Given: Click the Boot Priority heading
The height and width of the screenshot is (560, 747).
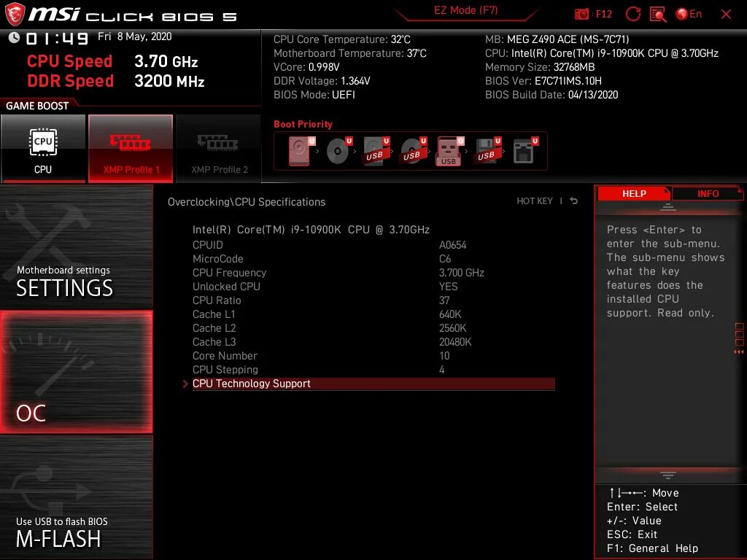Looking at the screenshot, I should point(303,124).
